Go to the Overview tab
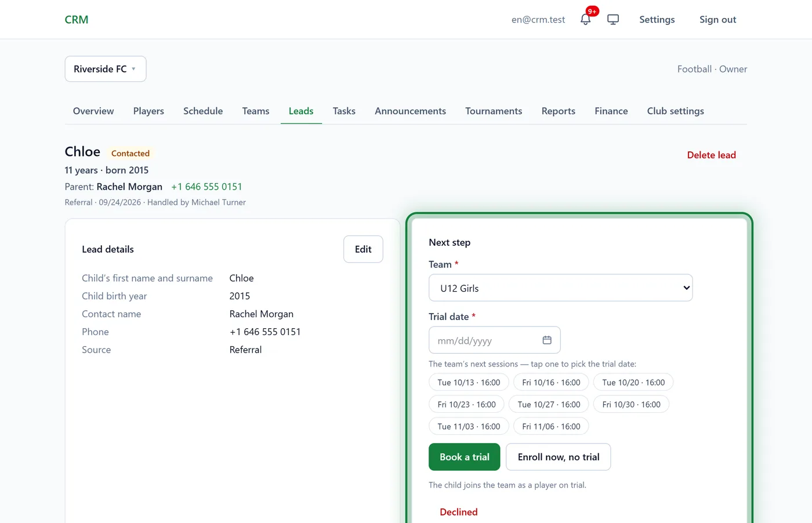The height and width of the screenshot is (523, 812). (x=93, y=111)
